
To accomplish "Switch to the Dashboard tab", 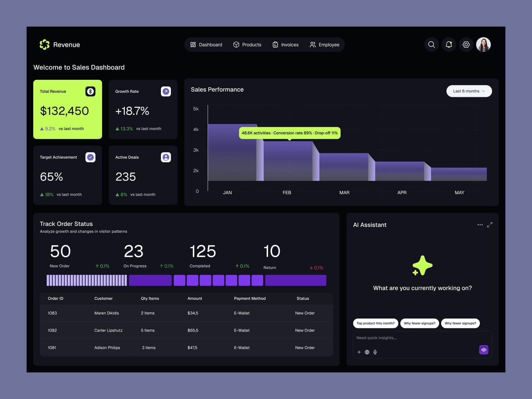I will tap(206, 45).
